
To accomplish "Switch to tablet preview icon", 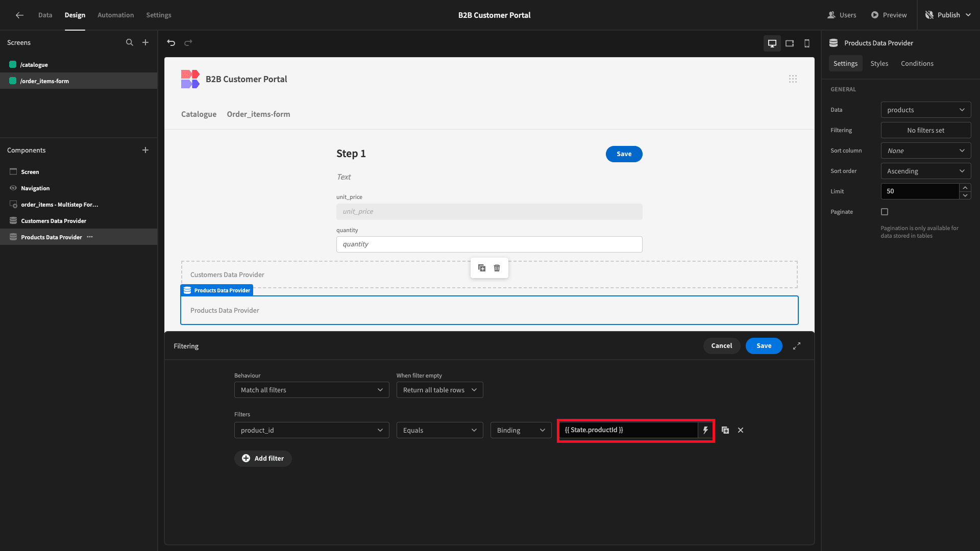I will click(790, 43).
